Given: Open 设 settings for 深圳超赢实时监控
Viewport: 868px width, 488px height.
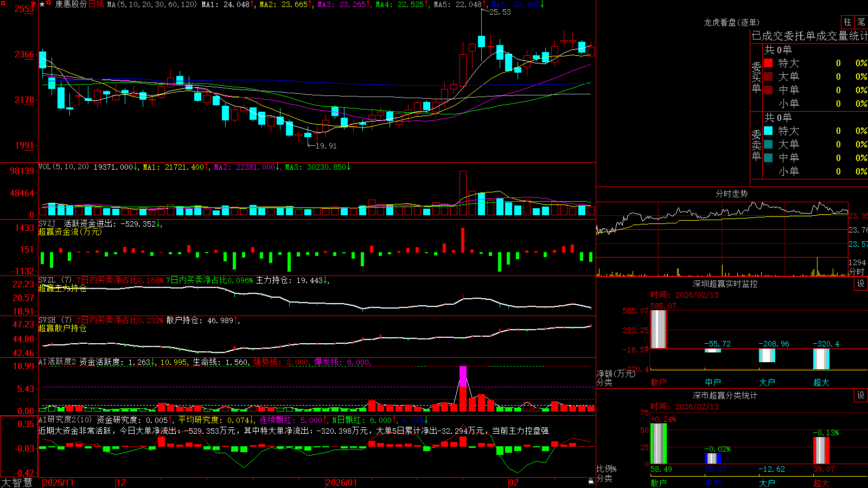Looking at the screenshot, I should 861,284.
